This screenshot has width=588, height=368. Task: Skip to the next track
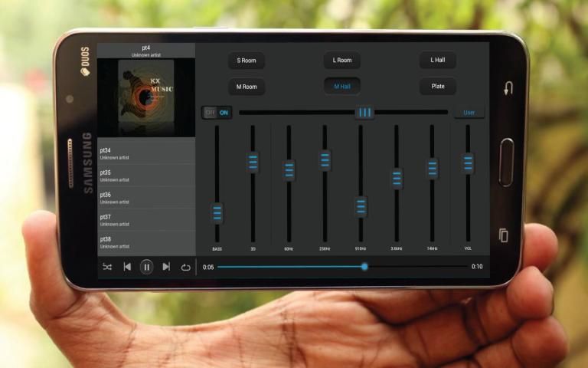166,267
